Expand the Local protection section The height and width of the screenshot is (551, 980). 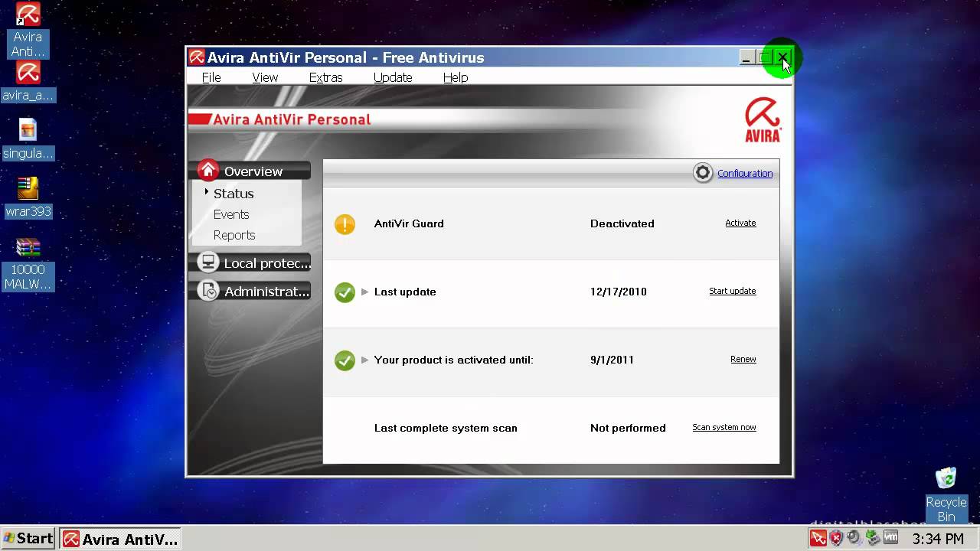250,262
